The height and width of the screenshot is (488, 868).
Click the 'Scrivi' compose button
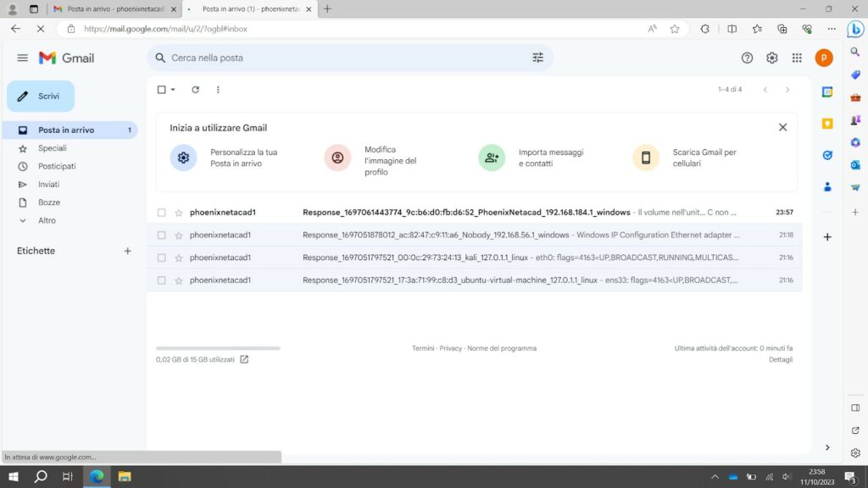coord(41,97)
